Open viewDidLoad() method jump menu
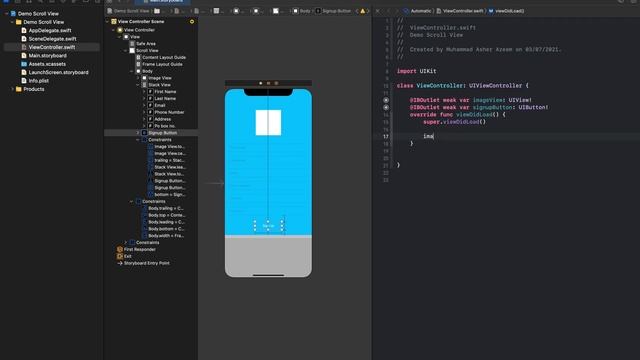This screenshot has width=640, height=360. (x=506, y=11)
